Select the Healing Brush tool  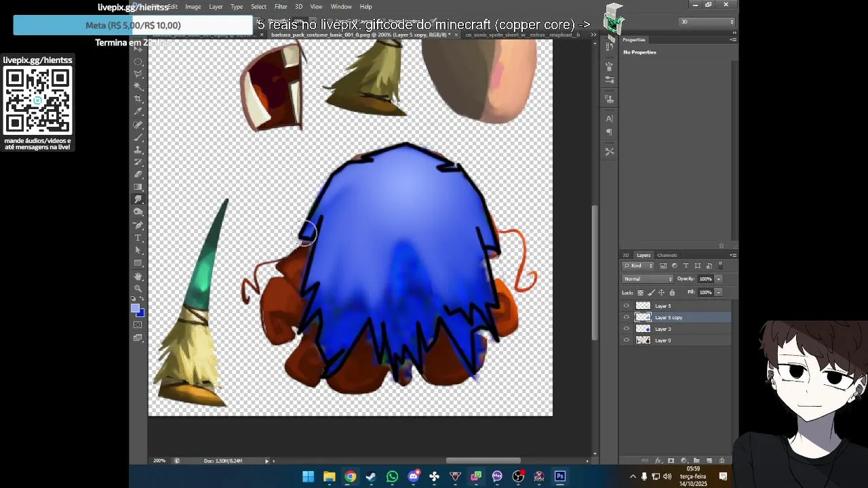click(138, 125)
